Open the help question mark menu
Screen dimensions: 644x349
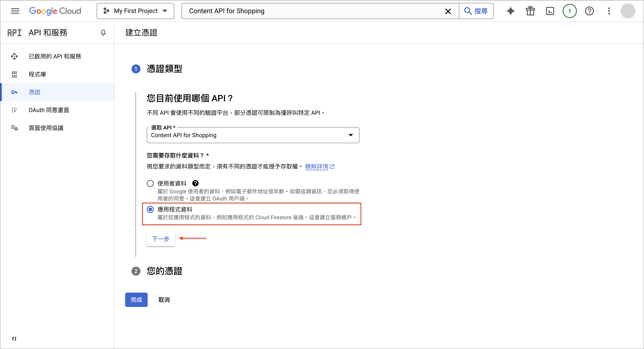589,11
